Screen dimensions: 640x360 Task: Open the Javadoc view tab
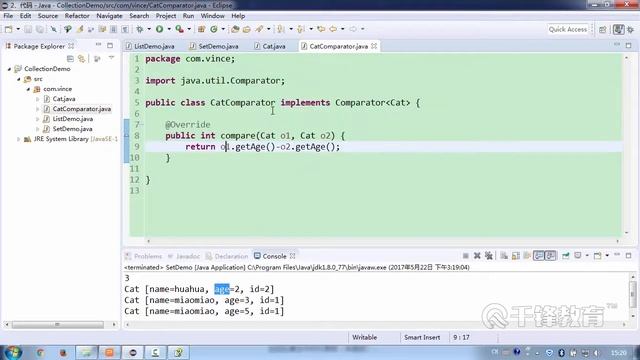click(184, 256)
